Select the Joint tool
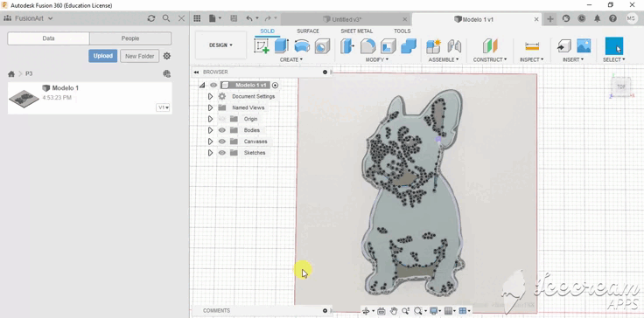This screenshot has width=644, height=318. pyautogui.click(x=454, y=46)
